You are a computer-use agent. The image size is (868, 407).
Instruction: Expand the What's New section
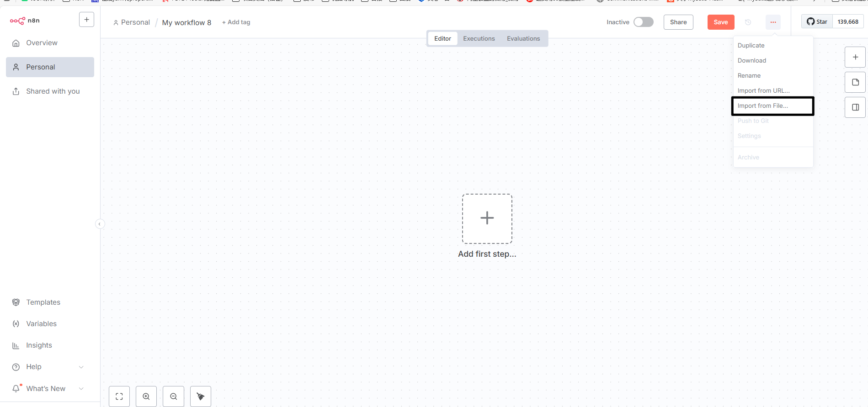pyautogui.click(x=81, y=389)
